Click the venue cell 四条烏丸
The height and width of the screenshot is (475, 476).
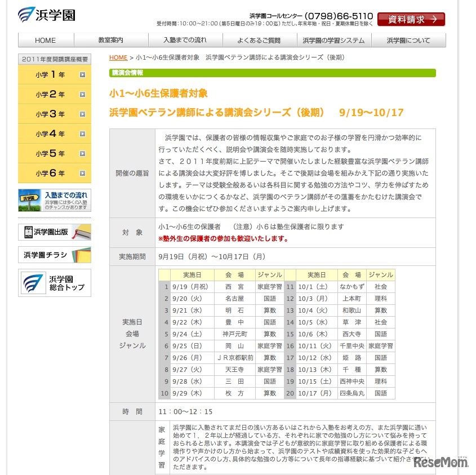pyautogui.click(x=352, y=393)
